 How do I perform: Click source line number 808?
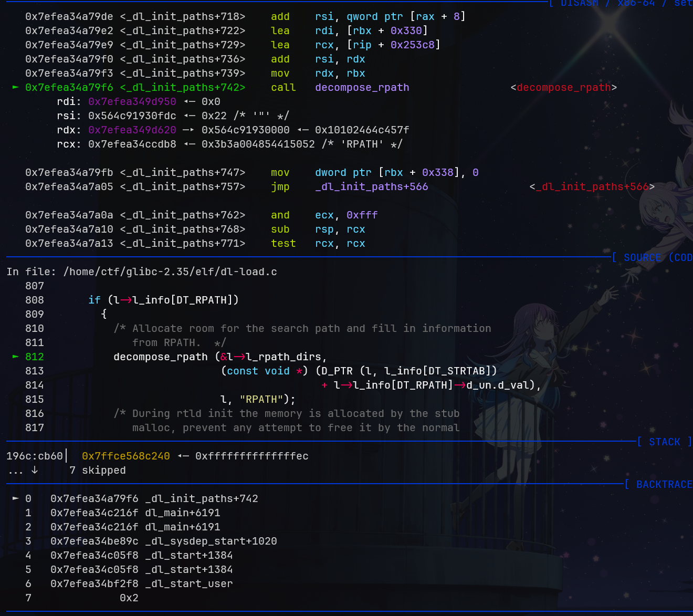(x=35, y=300)
